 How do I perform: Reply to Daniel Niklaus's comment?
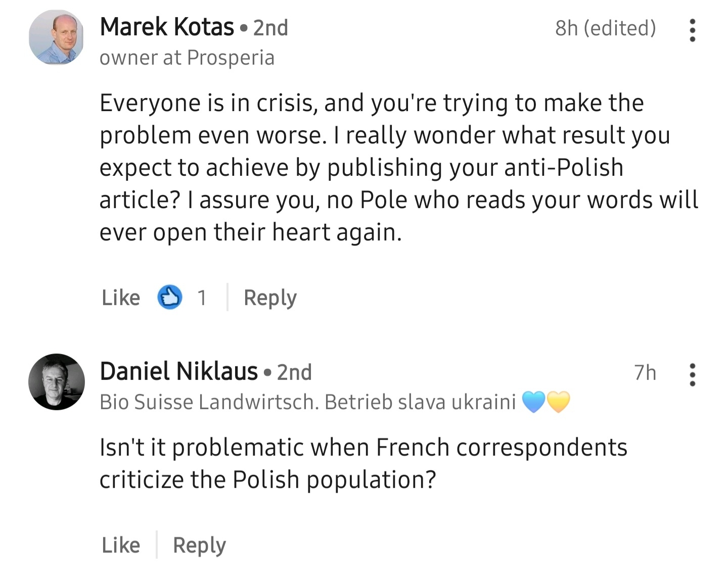coord(199,545)
